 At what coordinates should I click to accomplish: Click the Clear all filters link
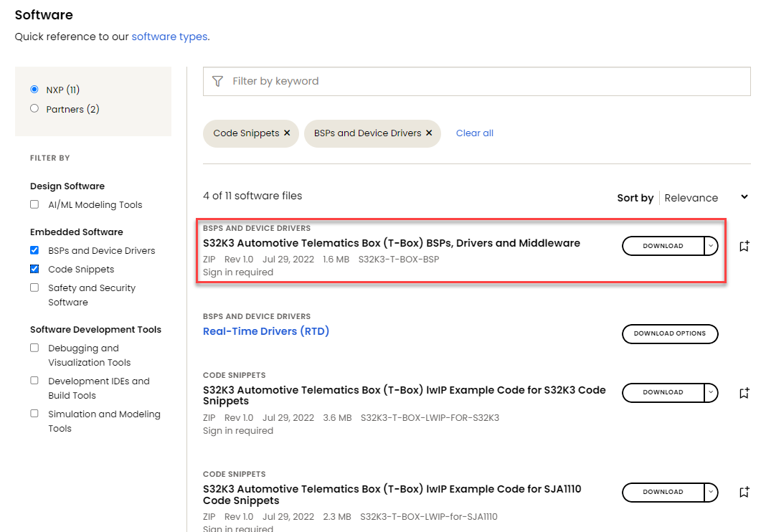(x=474, y=133)
